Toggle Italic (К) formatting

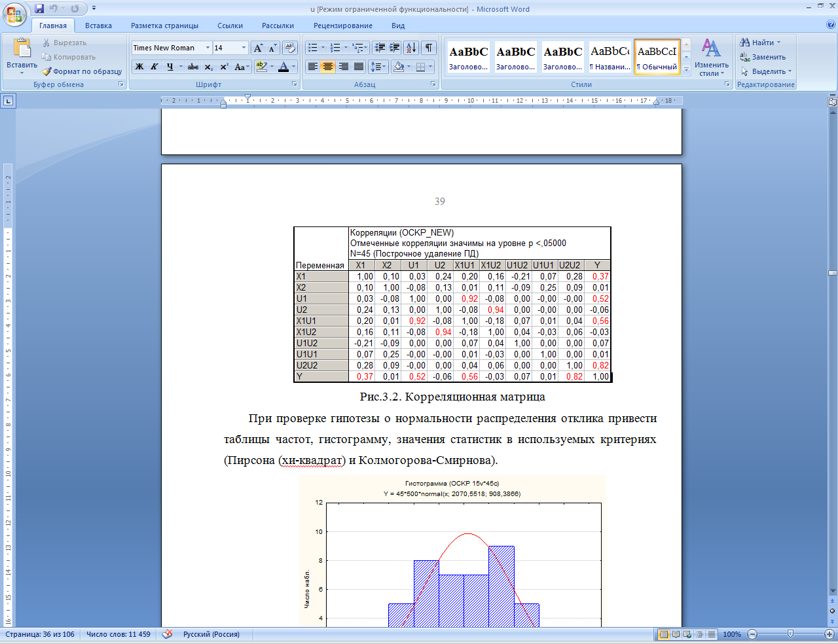pyautogui.click(x=155, y=67)
